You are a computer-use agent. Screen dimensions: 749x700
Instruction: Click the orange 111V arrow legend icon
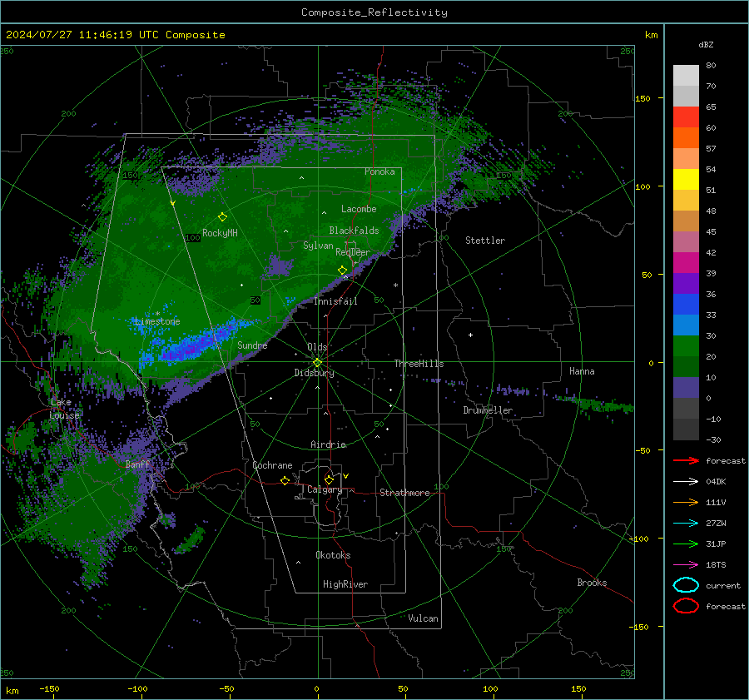point(686,502)
